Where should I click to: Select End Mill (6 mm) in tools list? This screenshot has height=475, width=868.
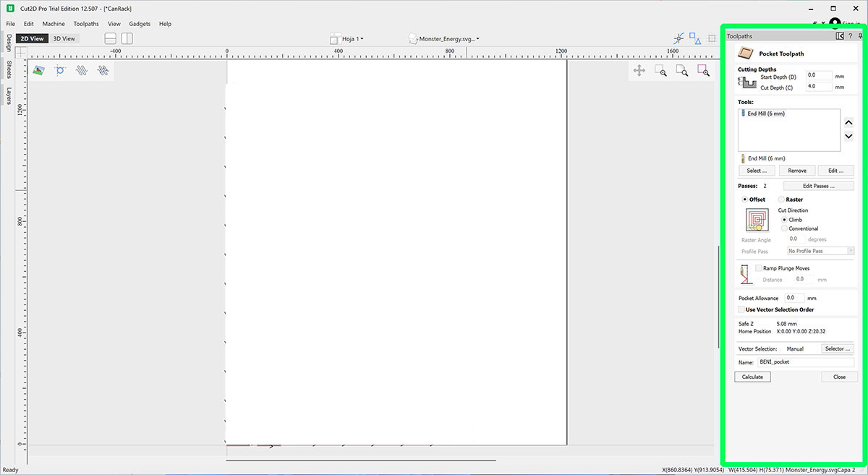coord(766,114)
